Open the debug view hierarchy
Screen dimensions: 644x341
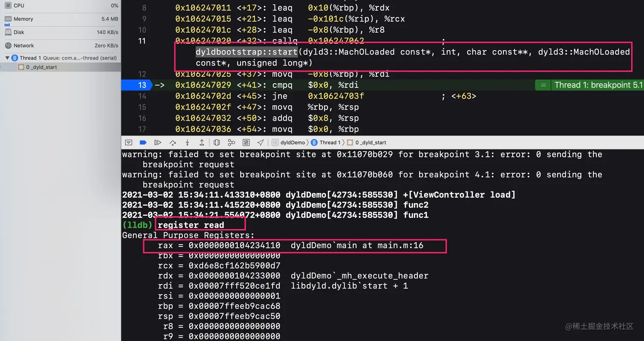(217, 142)
